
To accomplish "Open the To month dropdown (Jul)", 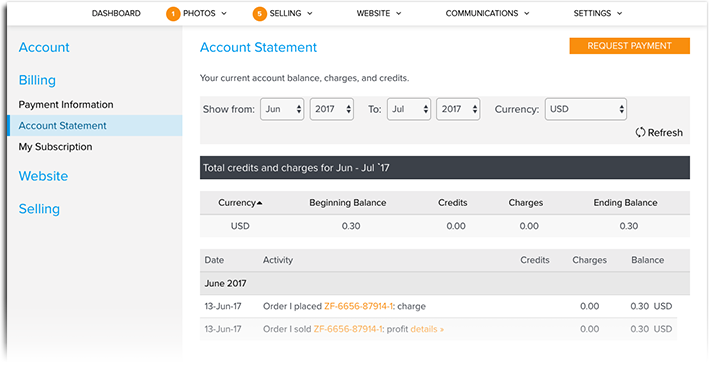I will pyautogui.click(x=409, y=109).
